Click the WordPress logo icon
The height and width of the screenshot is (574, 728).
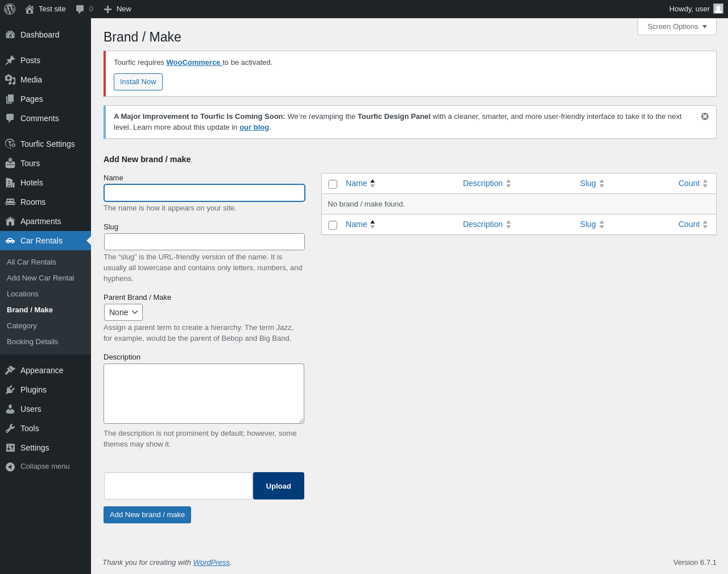click(10, 9)
